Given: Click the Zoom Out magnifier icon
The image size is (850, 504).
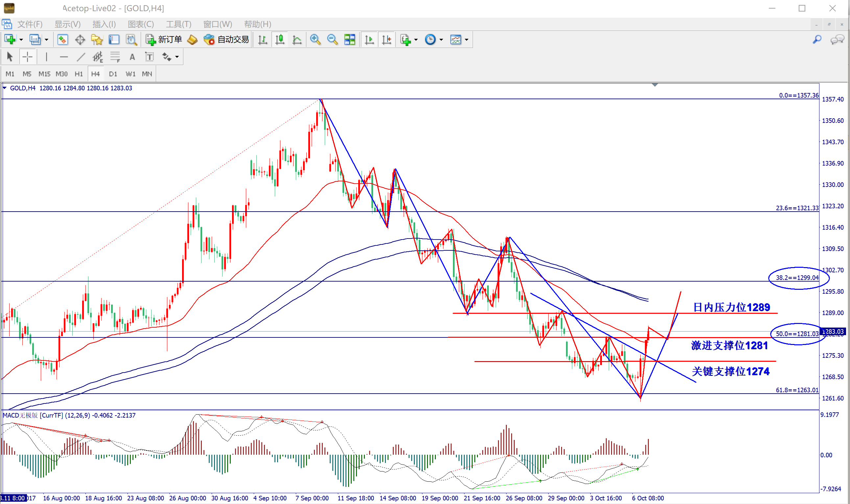Looking at the screenshot, I should pyautogui.click(x=332, y=40).
